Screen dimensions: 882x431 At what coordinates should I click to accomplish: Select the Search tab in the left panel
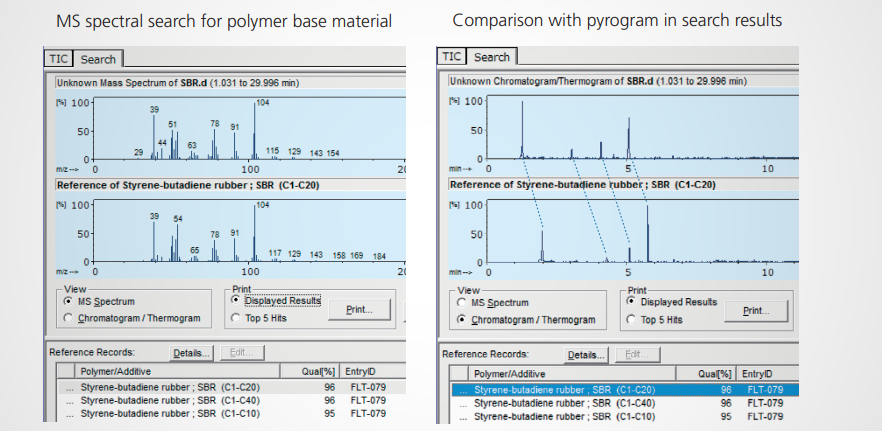point(98,59)
